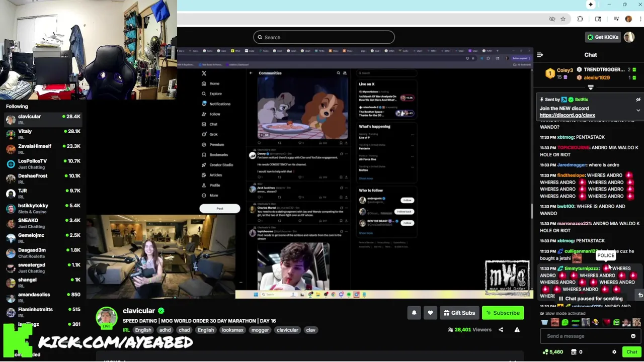Click Creator Studio in the X sidebar
This screenshot has height=362, width=644.
[x=217, y=165]
